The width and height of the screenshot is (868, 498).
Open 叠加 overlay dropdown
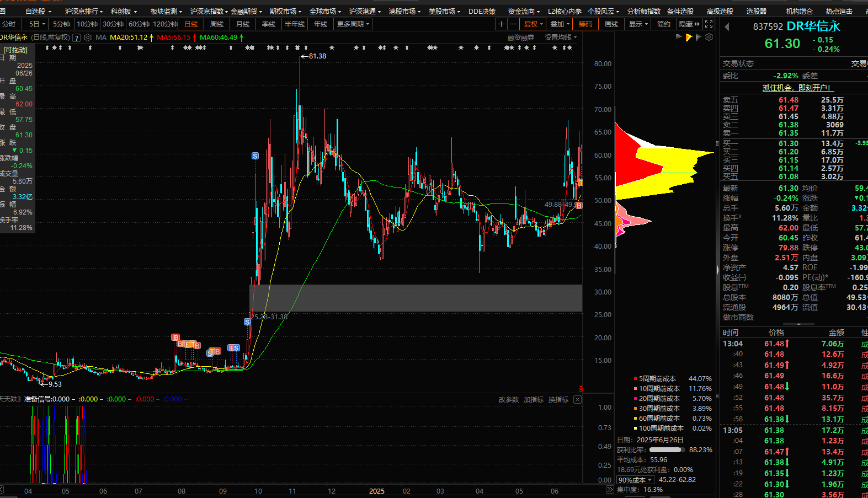[560, 24]
